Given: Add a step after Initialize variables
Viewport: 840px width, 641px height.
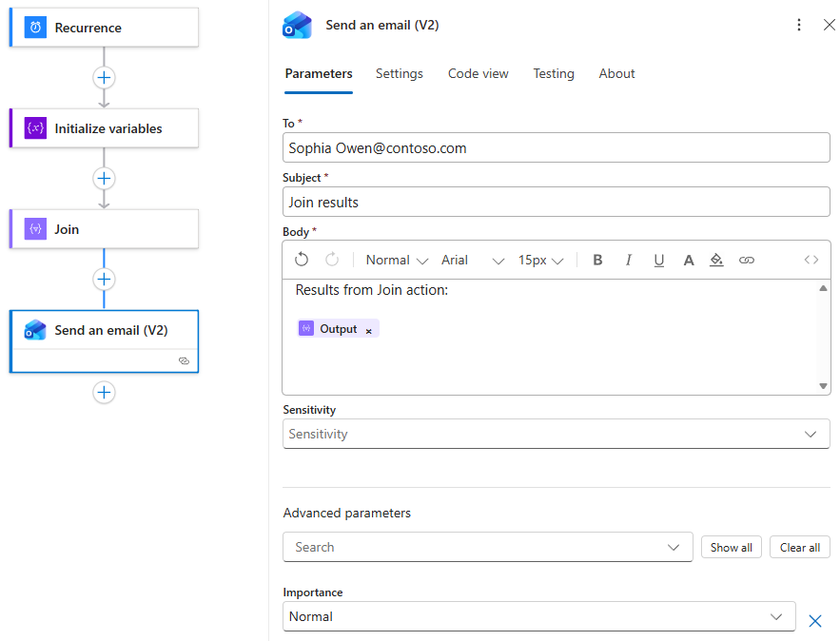Looking at the screenshot, I should [x=104, y=179].
